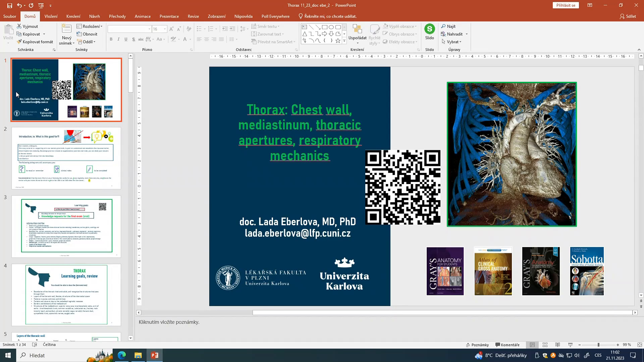Click Obnovit to reset slide
This screenshot has width=644, height=362.
click(x=87, y=34)
